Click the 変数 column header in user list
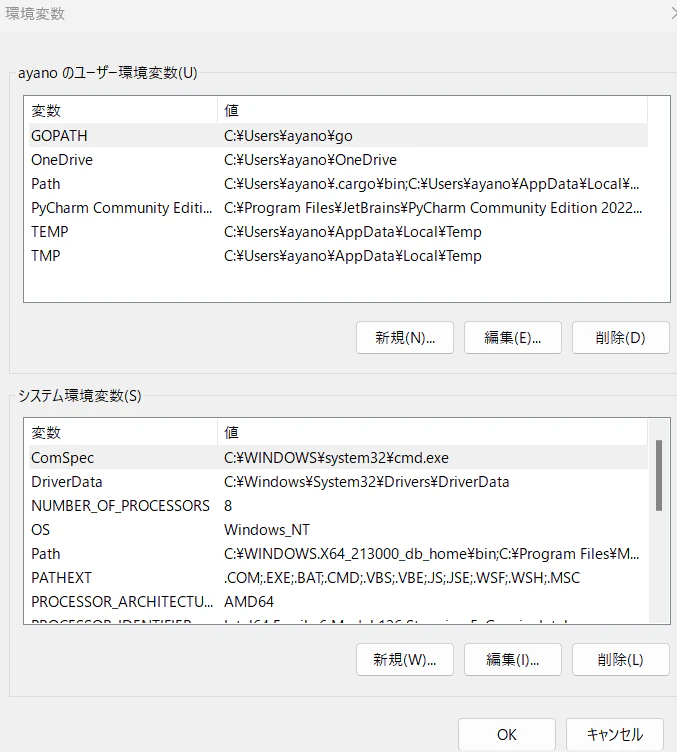Screen dimensions: 677x752 point(123,111)
